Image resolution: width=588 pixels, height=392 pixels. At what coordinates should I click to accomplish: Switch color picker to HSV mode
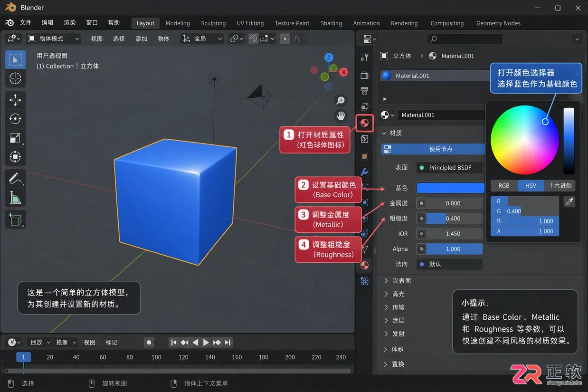click(531, 186)
